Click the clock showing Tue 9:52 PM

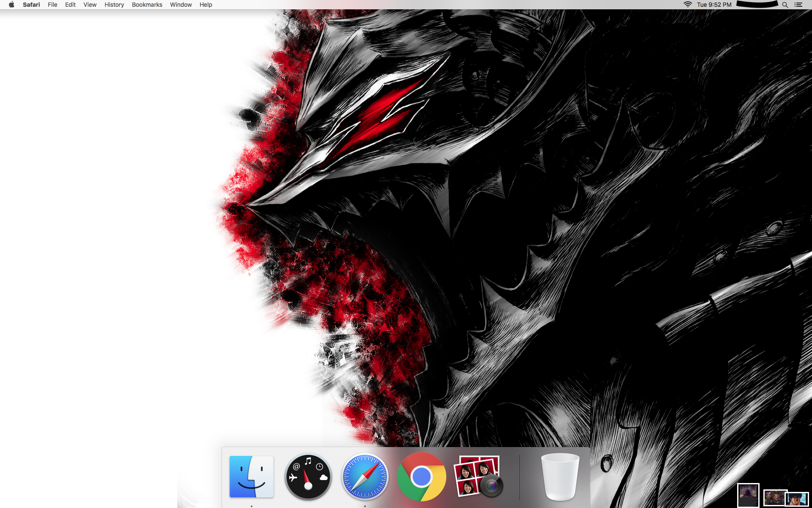[714, 5]
